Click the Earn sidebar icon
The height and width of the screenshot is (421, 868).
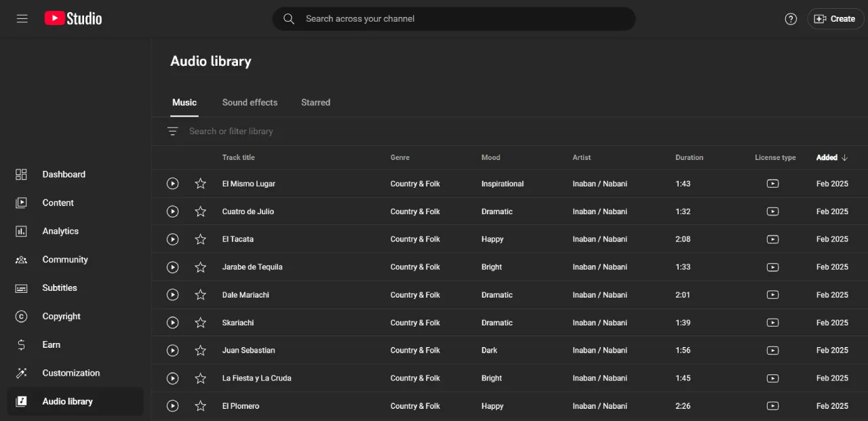21,344
